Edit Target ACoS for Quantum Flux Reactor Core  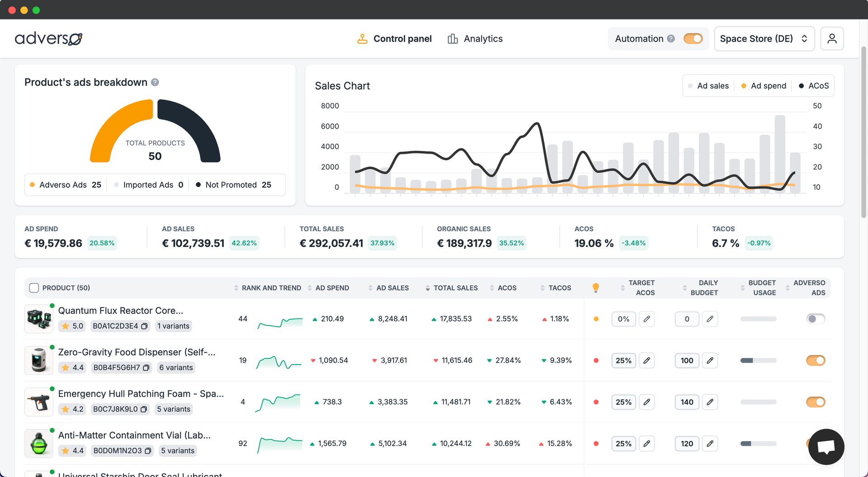[x=646, y=319]
